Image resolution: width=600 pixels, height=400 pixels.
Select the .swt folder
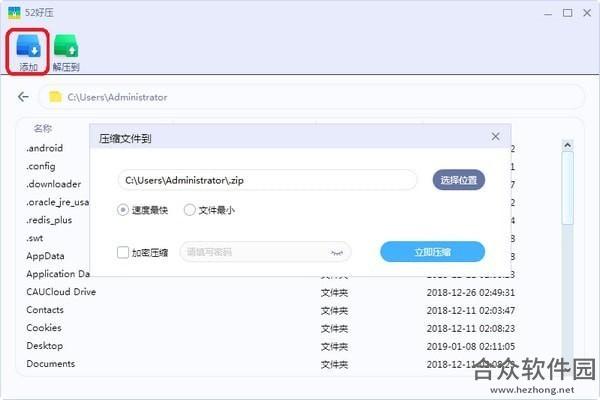point(34,238)
